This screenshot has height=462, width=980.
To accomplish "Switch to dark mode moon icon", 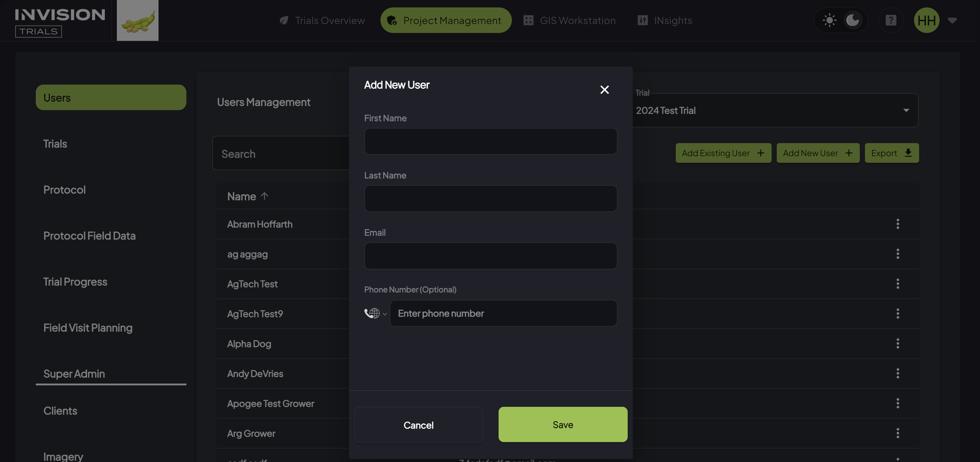I will pyautogui.click(x=853, y=20).
